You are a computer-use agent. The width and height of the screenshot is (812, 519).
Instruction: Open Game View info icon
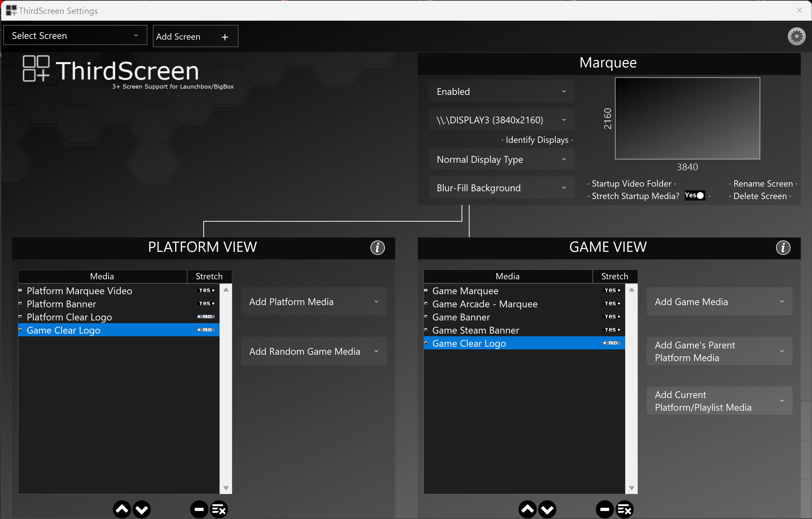(x=783, y=248)
